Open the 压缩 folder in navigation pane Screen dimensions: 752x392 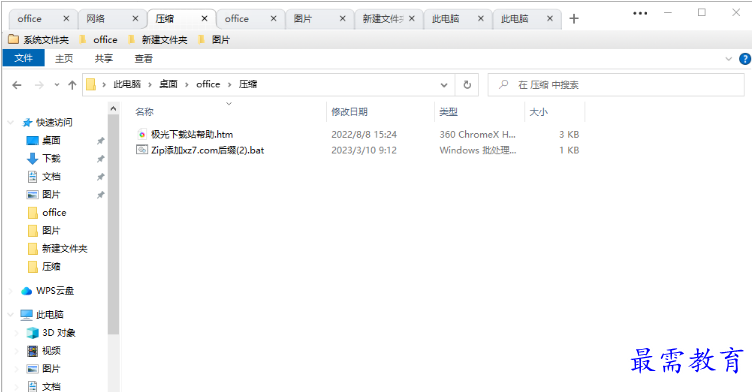[x=51, y=267]
